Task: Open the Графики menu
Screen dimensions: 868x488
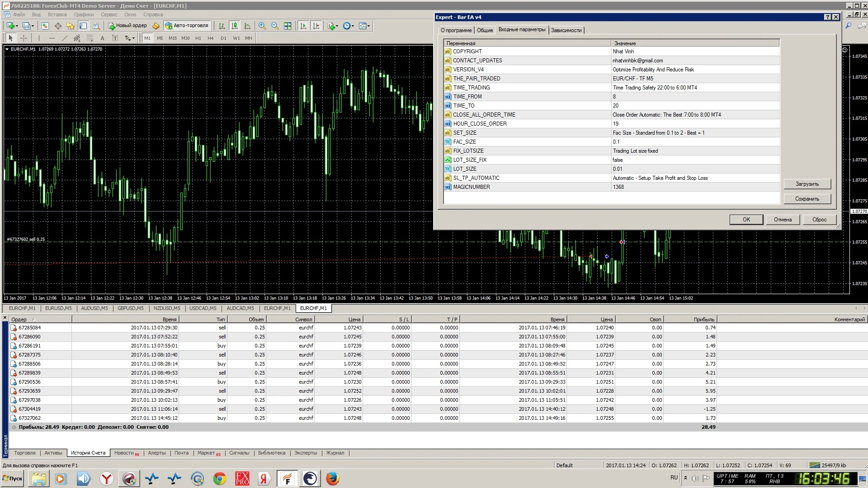Action: tap(84, 14)
